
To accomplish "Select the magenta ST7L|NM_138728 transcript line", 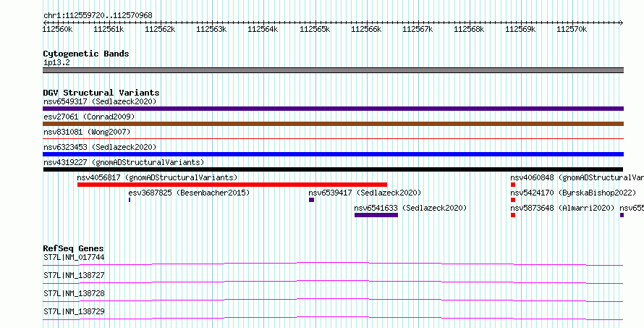I will tap(333, 300).
